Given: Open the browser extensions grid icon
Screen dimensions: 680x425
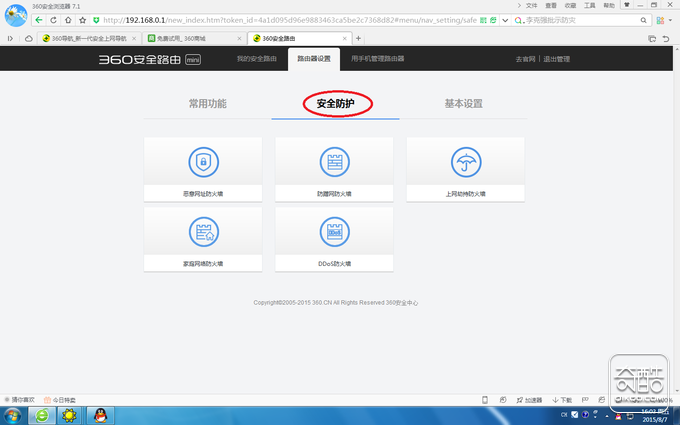Looking at the screenshot, I should [660, 20].
